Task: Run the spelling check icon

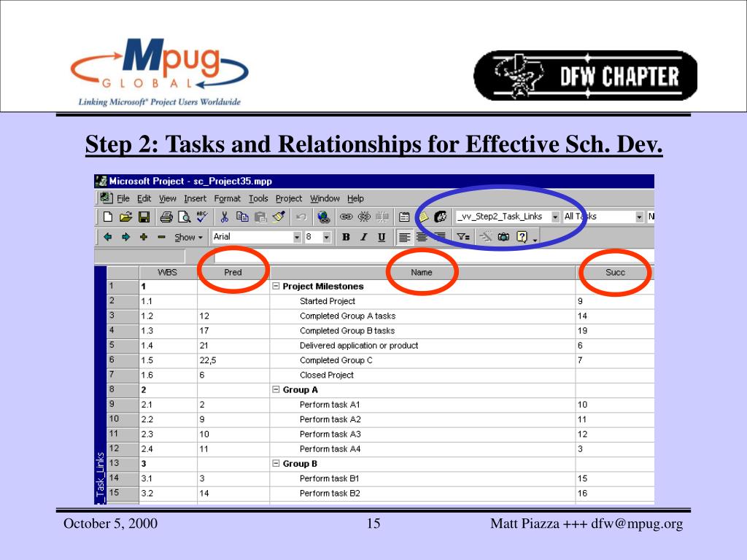Action: click(202, 217)
